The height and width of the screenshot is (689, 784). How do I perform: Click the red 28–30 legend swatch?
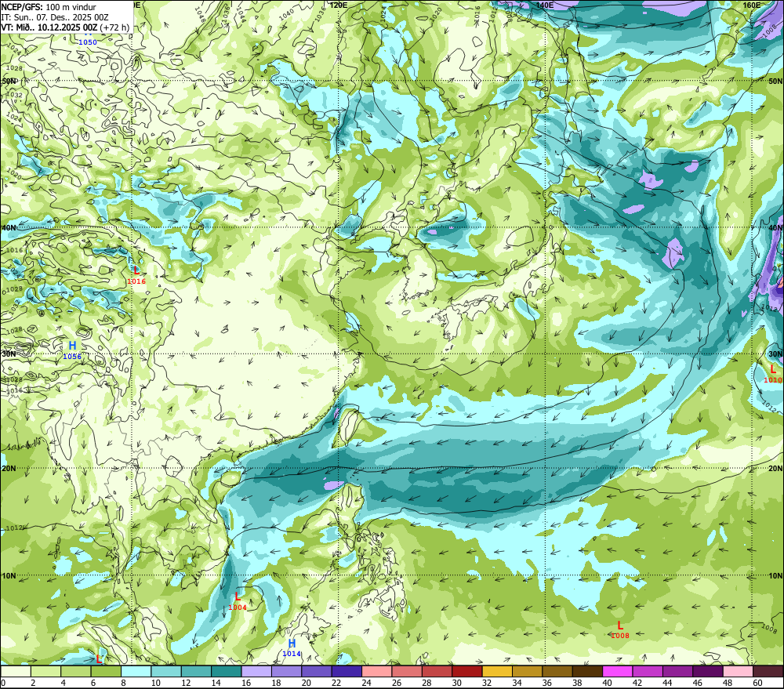(437, 672)
